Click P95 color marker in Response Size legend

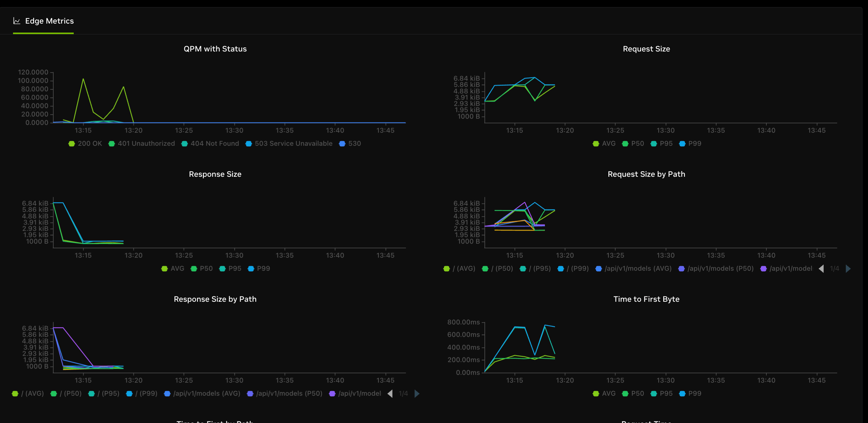[x=222, y=269]
